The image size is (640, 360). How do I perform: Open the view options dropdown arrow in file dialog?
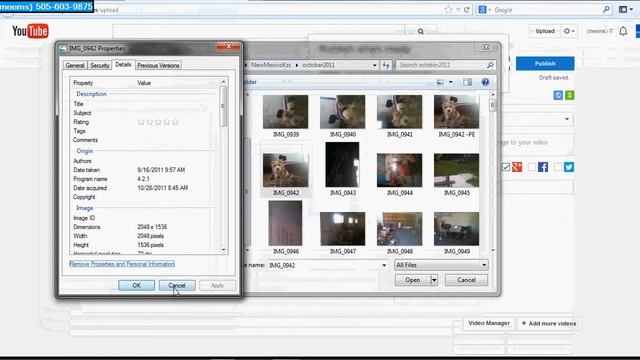451,82
